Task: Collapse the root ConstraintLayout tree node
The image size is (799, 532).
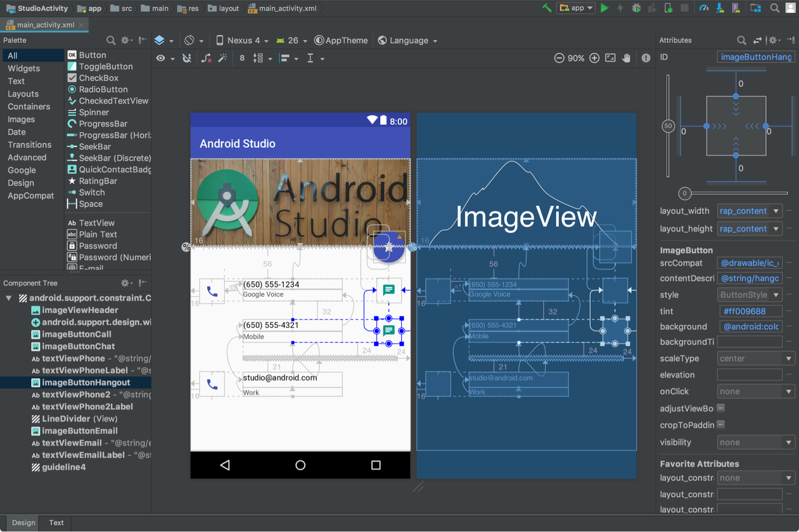Action: pos(9,298)
